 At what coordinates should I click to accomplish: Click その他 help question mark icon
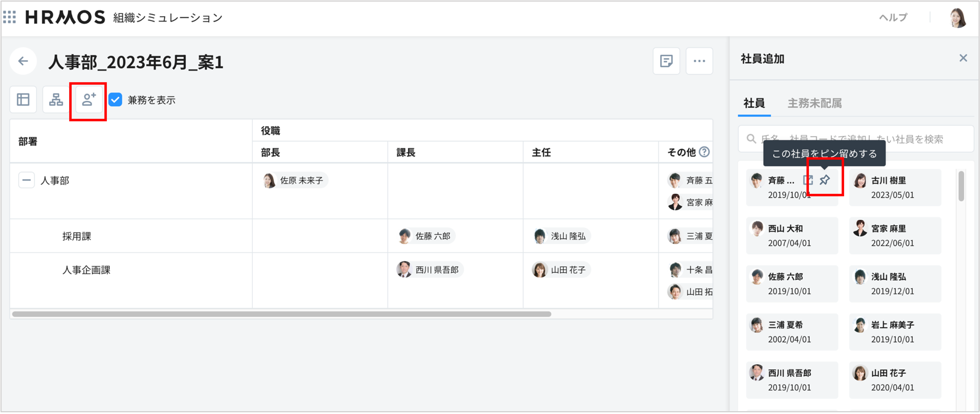click(704, 152)
